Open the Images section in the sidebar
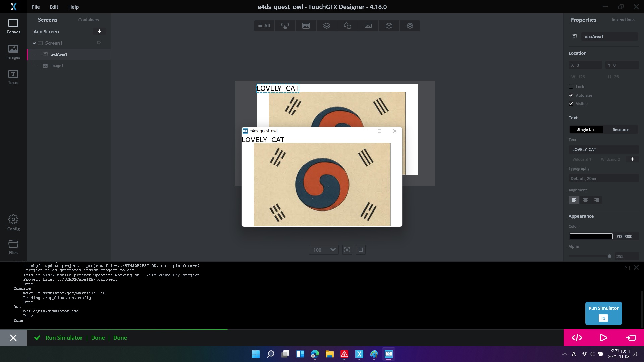 [13, 52]
